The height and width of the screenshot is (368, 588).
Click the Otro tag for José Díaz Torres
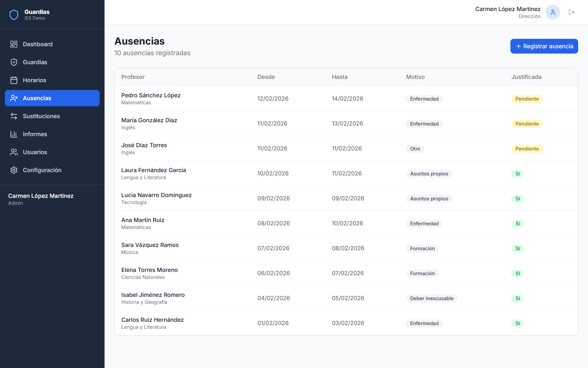click(x=415, y=149)
